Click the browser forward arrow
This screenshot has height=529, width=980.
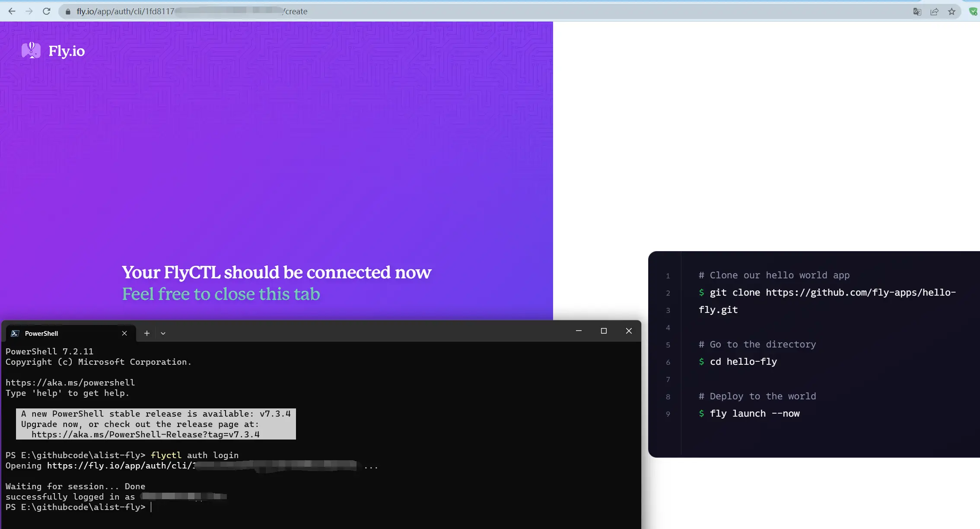[x=29, y=11]
